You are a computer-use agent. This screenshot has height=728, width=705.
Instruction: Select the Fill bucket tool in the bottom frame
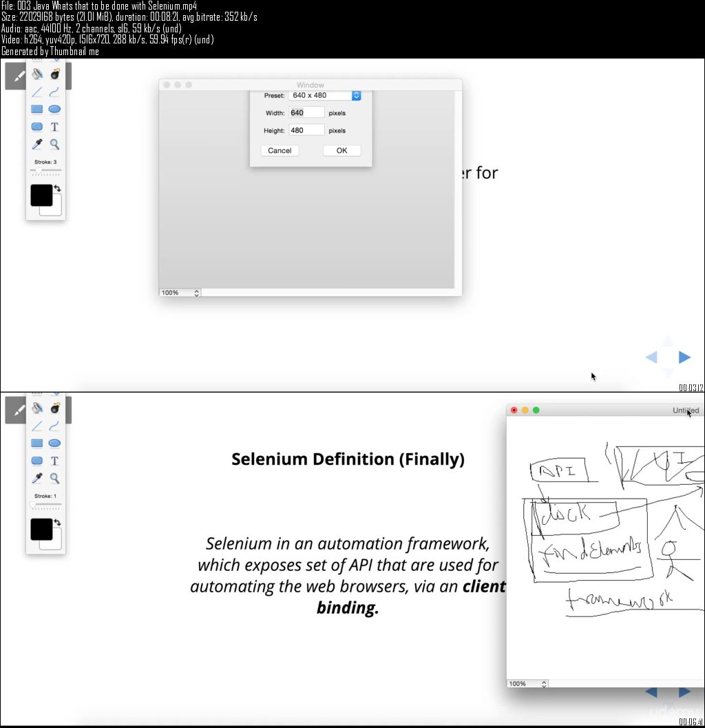coord(37,408)
